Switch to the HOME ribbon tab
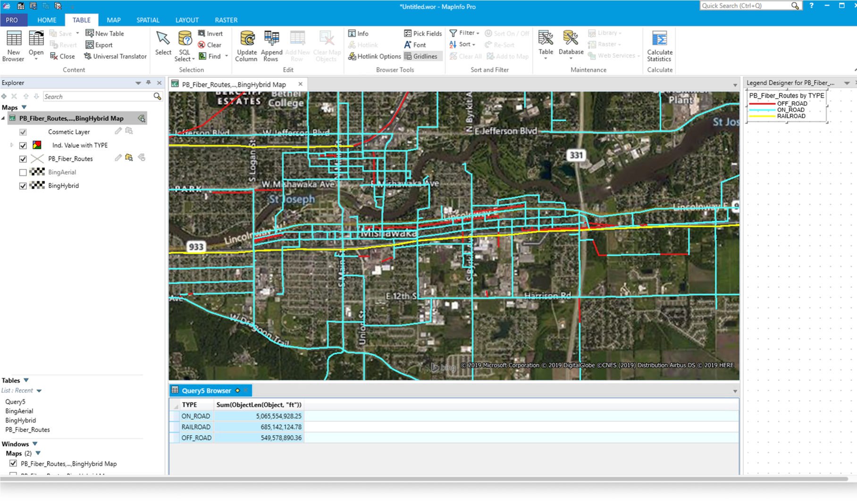The width and height of the screenshot is (857, 504). tap(47, 20)
